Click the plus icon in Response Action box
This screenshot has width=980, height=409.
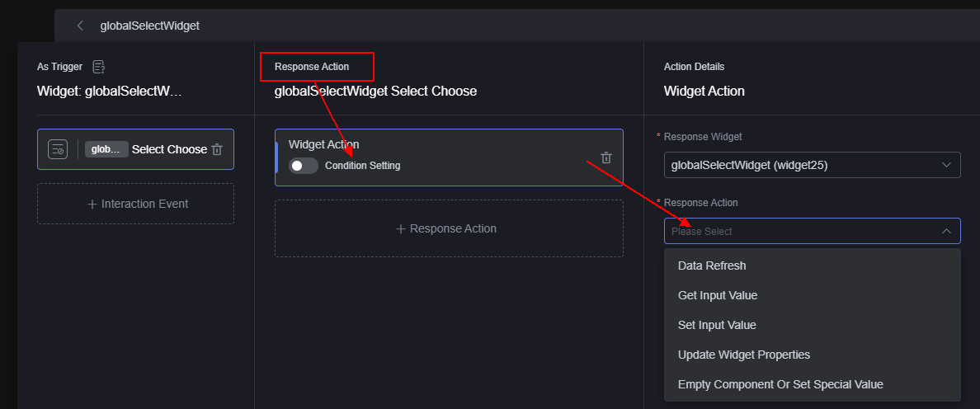tap(401, 229)
